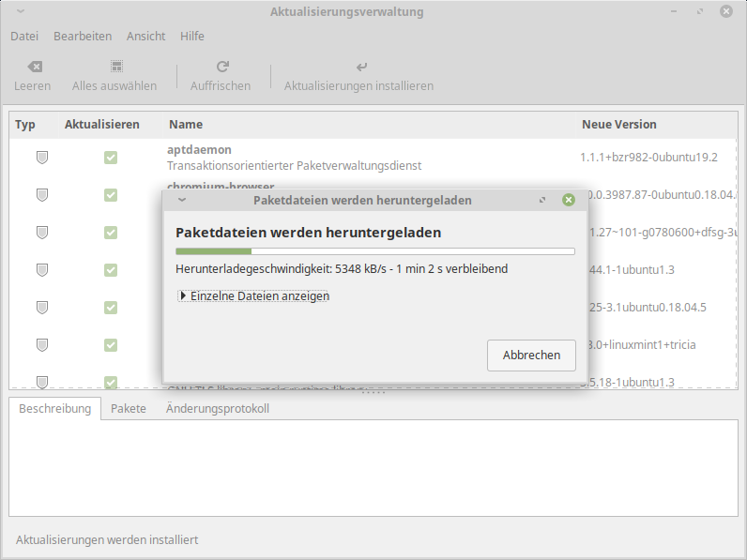
Task: Open the Bearbeiten menu
Action: click(83, 36)
